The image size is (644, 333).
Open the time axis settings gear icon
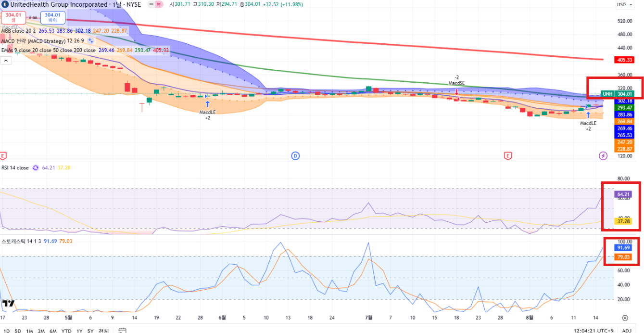[x=625, y=318]
